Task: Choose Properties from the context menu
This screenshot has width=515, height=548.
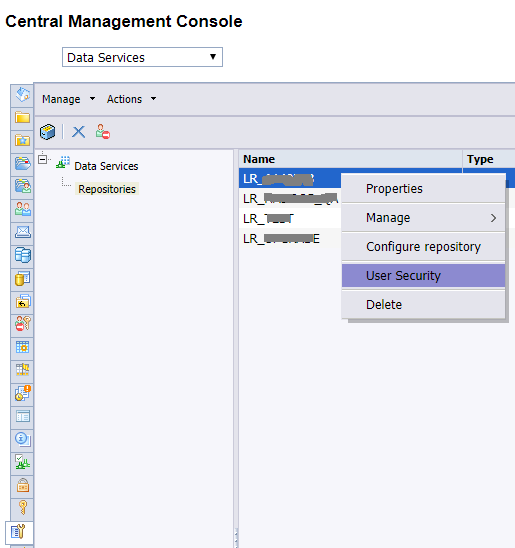Action: 423,188
